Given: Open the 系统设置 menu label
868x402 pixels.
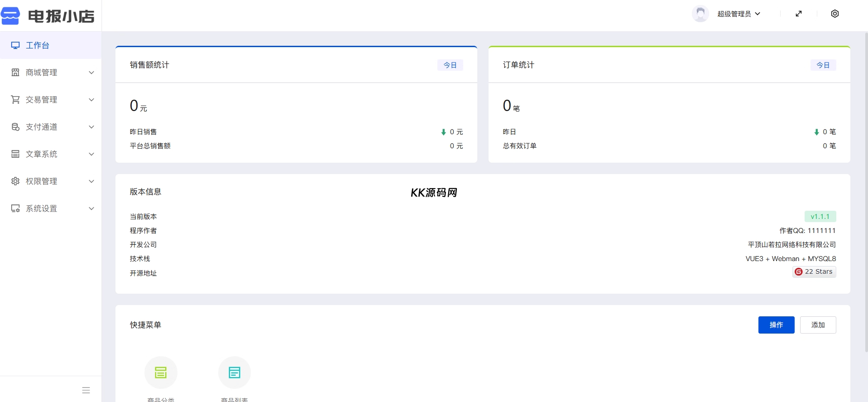Looking at the screenshot, I should (x=41, y=208).
